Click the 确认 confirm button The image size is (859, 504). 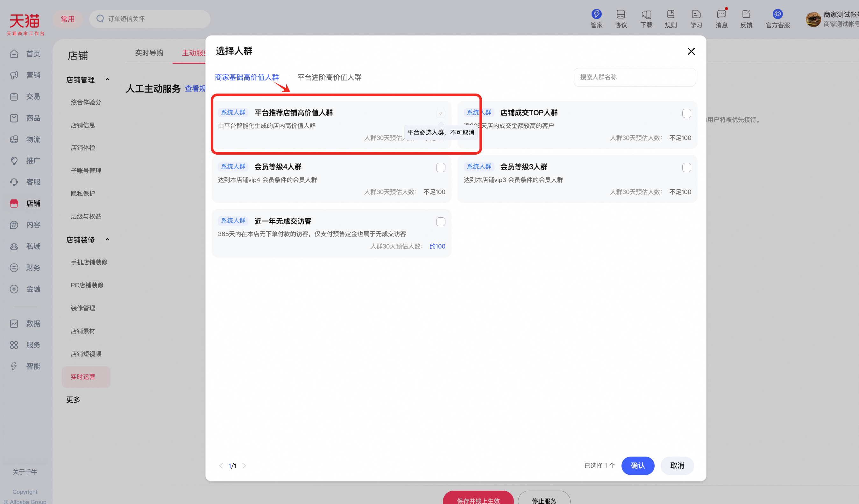coord(638,465)
